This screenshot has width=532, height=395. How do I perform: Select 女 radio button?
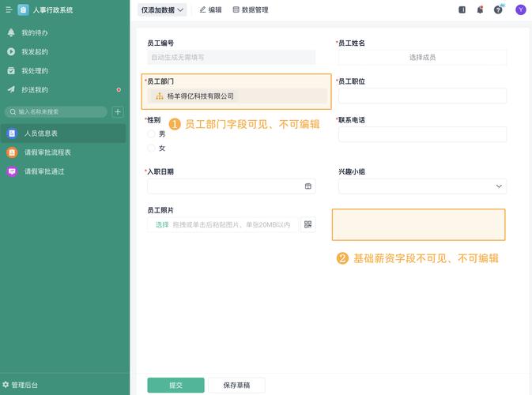151,149
